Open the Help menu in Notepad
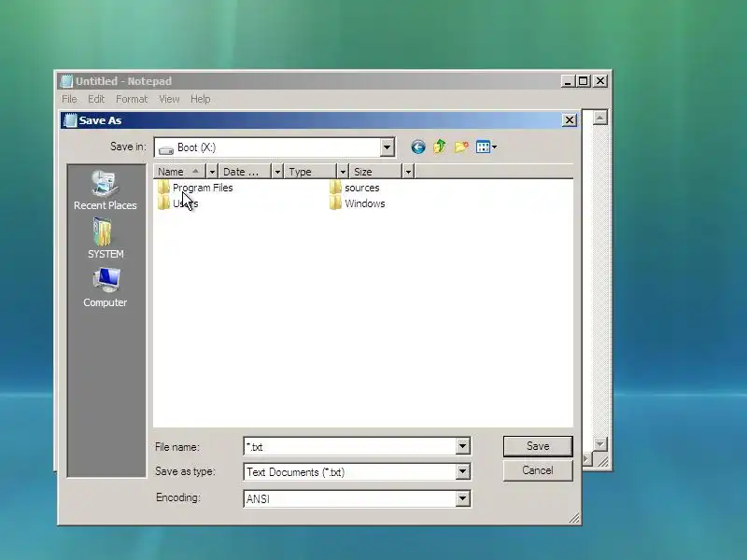 [200, 99]
